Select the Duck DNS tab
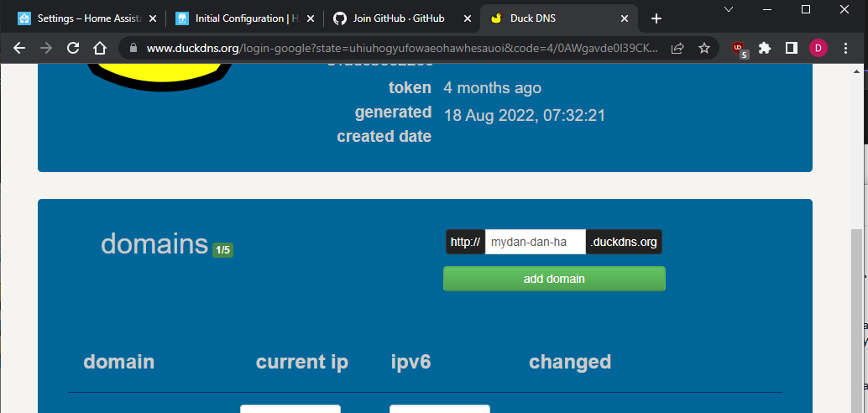Screen dimensions: 868x413 559,18
